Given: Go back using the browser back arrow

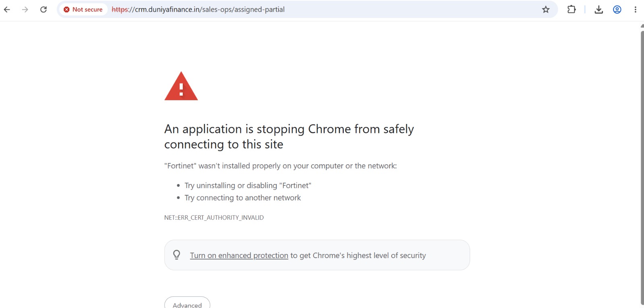Looking at the screenshot, I should 7,9.
